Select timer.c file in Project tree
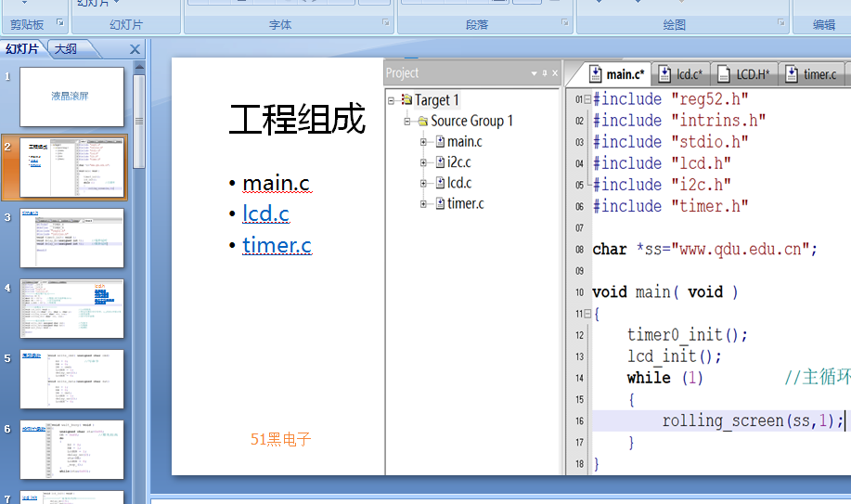 click(x=466, y=203)
